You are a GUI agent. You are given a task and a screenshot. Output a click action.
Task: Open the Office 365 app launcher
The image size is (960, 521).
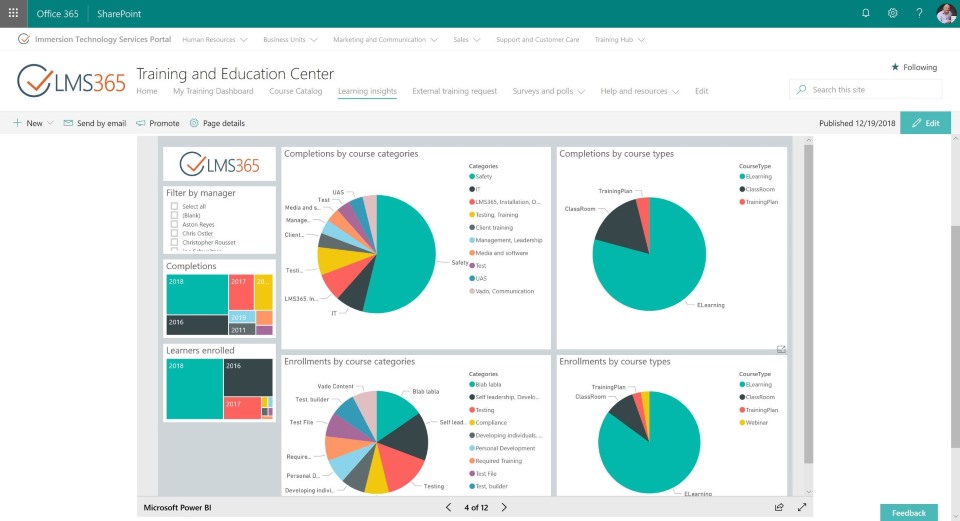tap(13, 13)
